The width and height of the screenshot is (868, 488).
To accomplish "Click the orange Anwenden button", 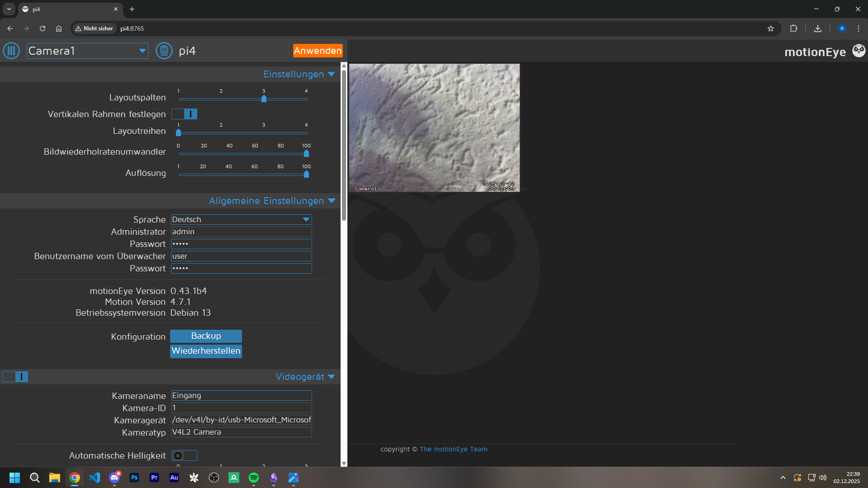I will pos(318,51).
